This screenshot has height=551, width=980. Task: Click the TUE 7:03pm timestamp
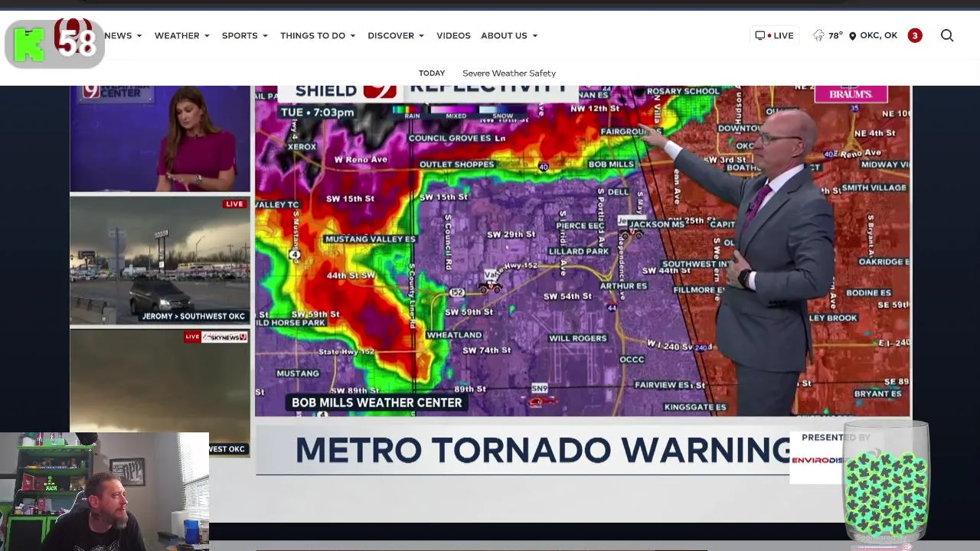point(317,112)
